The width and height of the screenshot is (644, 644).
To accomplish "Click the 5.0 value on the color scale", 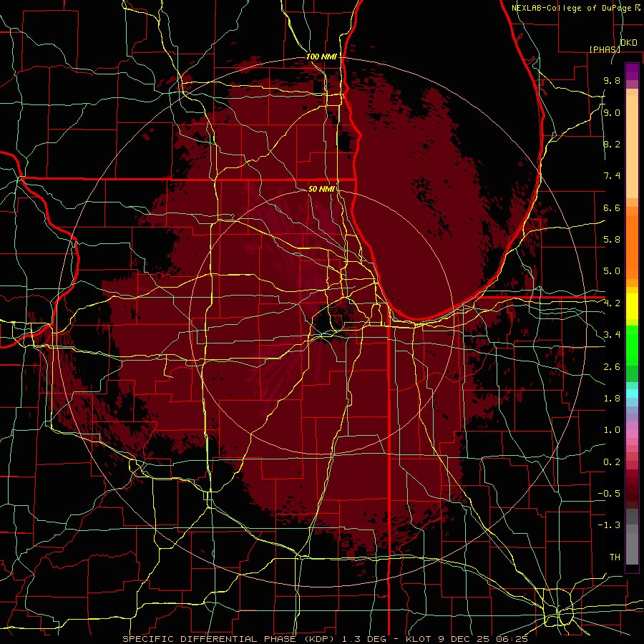I will click(x=612, y=271).
